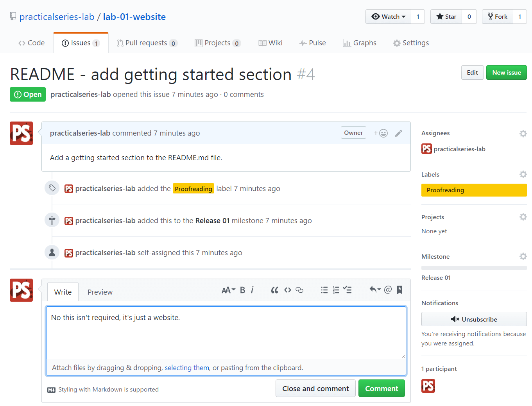Star the repository
Screen dimensions: 532x406
[446, 16]
